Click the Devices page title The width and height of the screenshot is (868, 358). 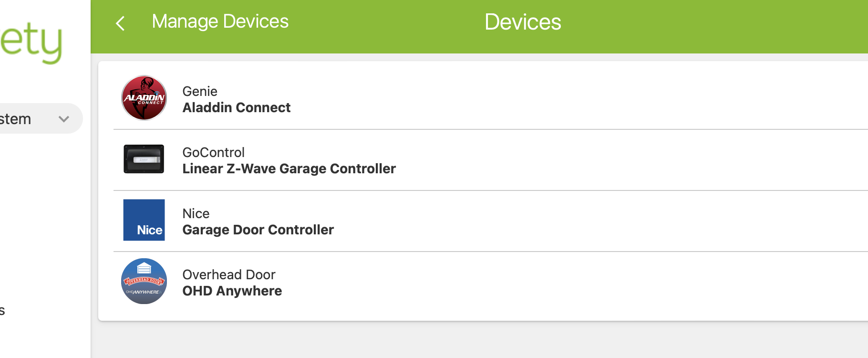click(523, 22)
